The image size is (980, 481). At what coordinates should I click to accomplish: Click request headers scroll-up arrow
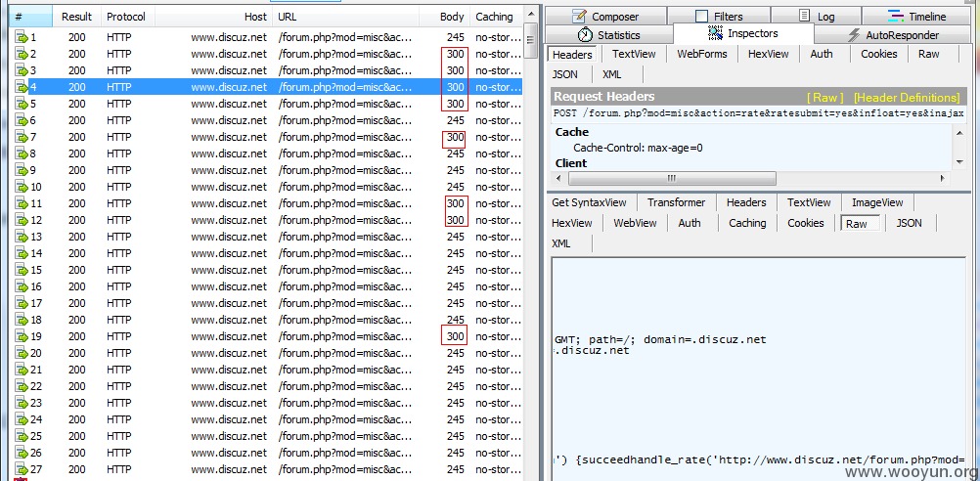(960, 132)
